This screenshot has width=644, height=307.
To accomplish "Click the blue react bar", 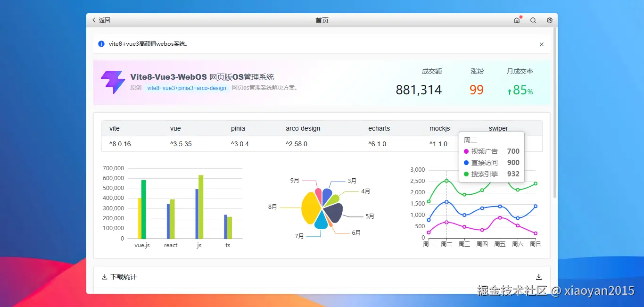I will coord(168,221).
